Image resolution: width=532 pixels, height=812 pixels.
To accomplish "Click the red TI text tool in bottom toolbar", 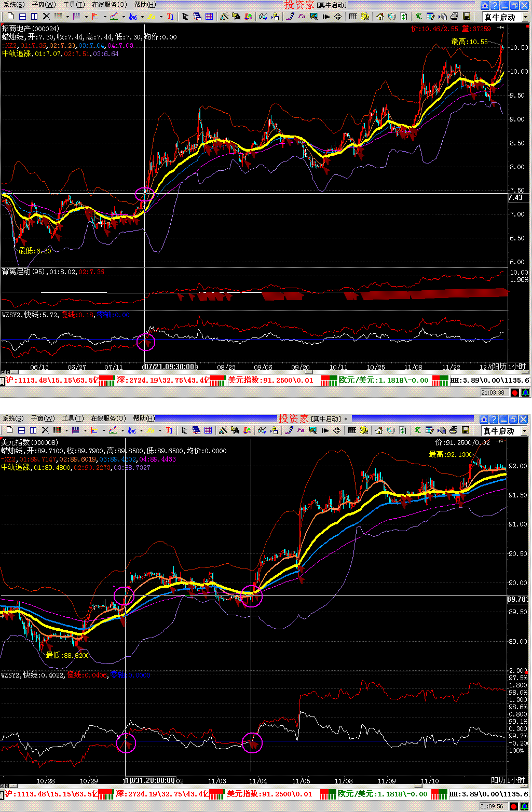I will tap(169, 430).
